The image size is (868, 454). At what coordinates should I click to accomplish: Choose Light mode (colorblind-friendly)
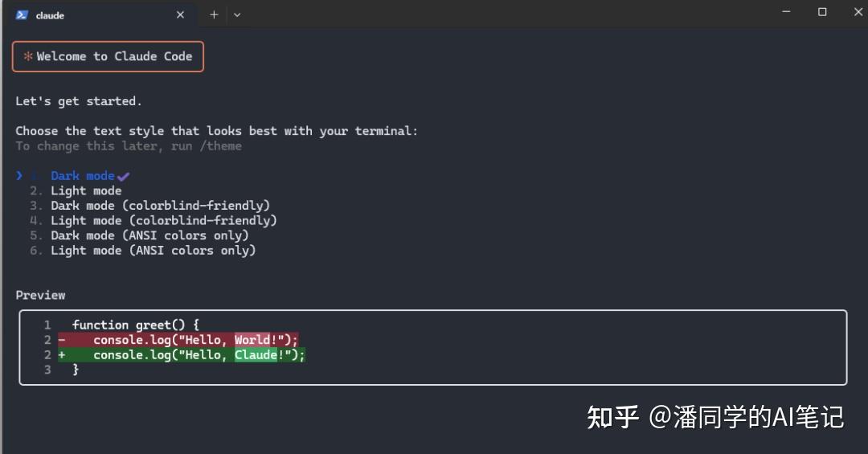[163, 220]
